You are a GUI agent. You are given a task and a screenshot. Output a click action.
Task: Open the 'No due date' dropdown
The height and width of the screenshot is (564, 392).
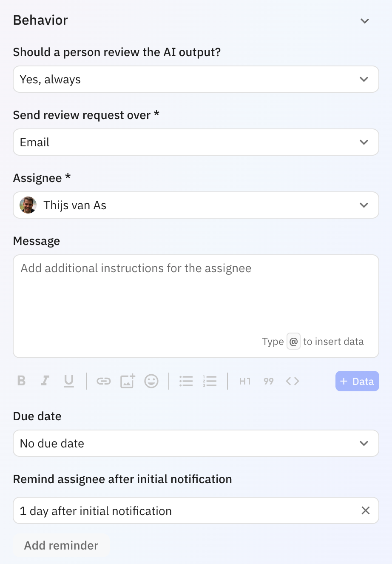pos(196,444)
